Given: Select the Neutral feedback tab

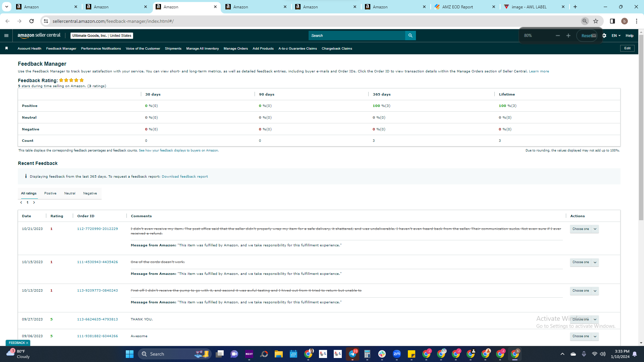Looking at the screenshot, I should click(x=70, y=193).
